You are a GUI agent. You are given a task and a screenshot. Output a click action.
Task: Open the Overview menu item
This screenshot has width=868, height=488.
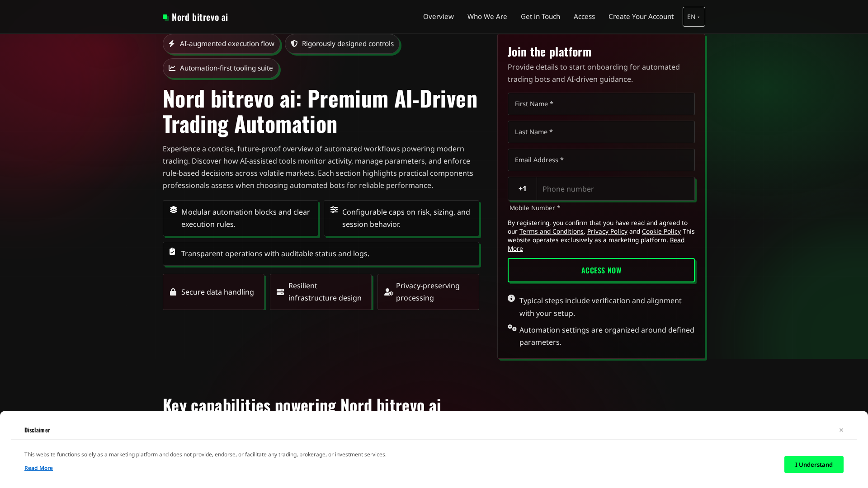439,17
